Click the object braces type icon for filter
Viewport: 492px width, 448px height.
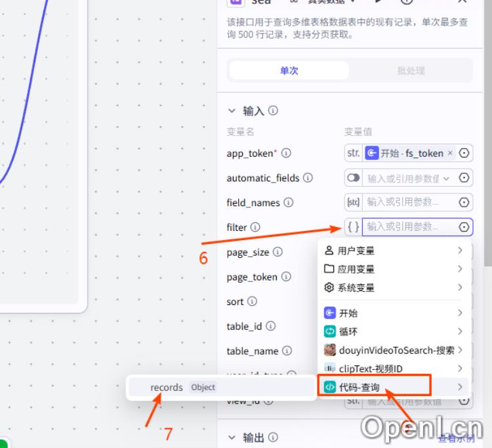[354, 227]
